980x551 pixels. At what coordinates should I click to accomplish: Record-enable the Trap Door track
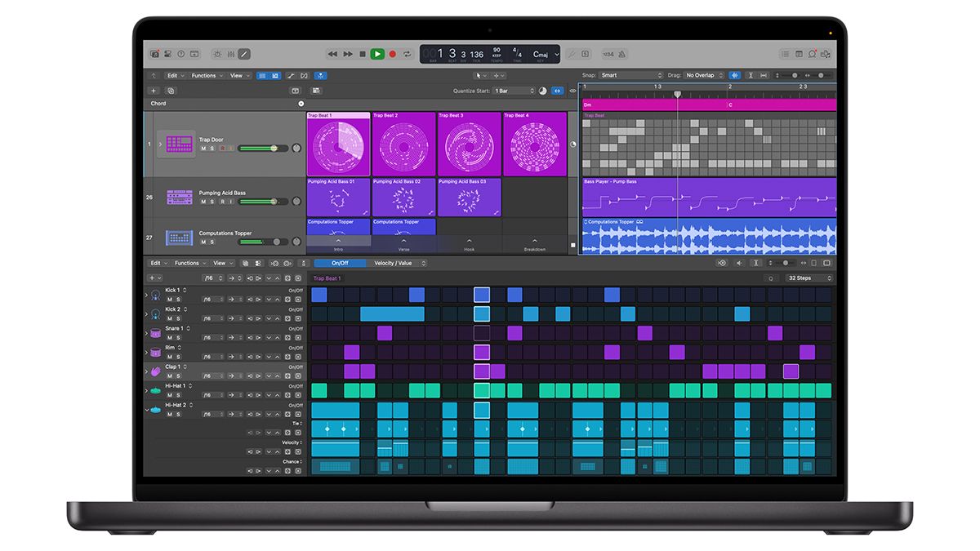coord(223,148)
